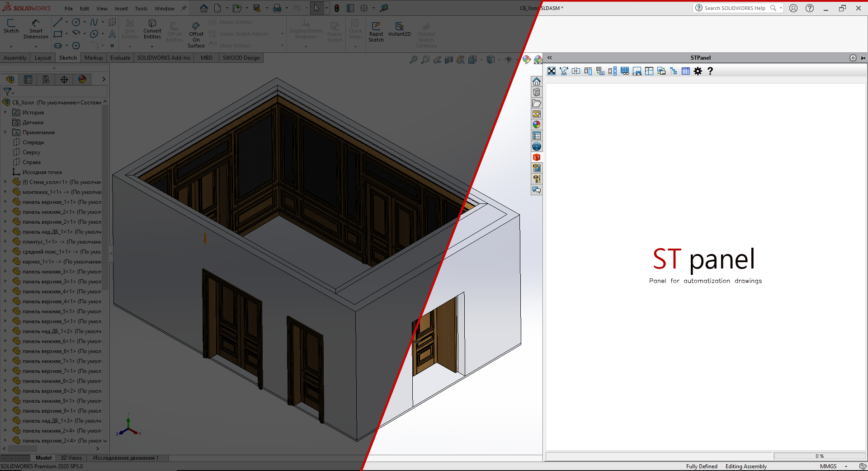This screenshot has height=471, width=868.
Task: Open the units MMGS dropdown arrow
Action: (846, 466)
